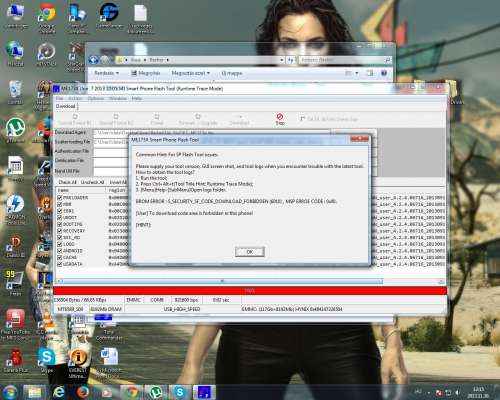The height and width of the screenshot is (400, 500).
Task: Click Új mappa in the Explorer toolbar
Action: pos(232,73)
